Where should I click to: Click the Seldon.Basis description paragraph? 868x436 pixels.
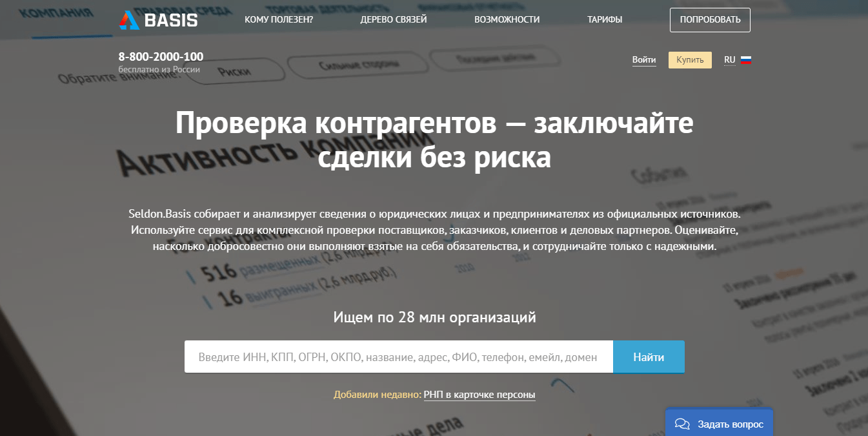tap(434, 230)
